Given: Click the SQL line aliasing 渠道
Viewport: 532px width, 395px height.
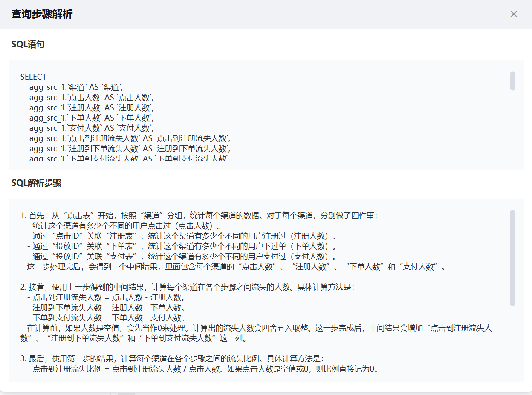Looking at the screenshot, I should click(76, 87).
